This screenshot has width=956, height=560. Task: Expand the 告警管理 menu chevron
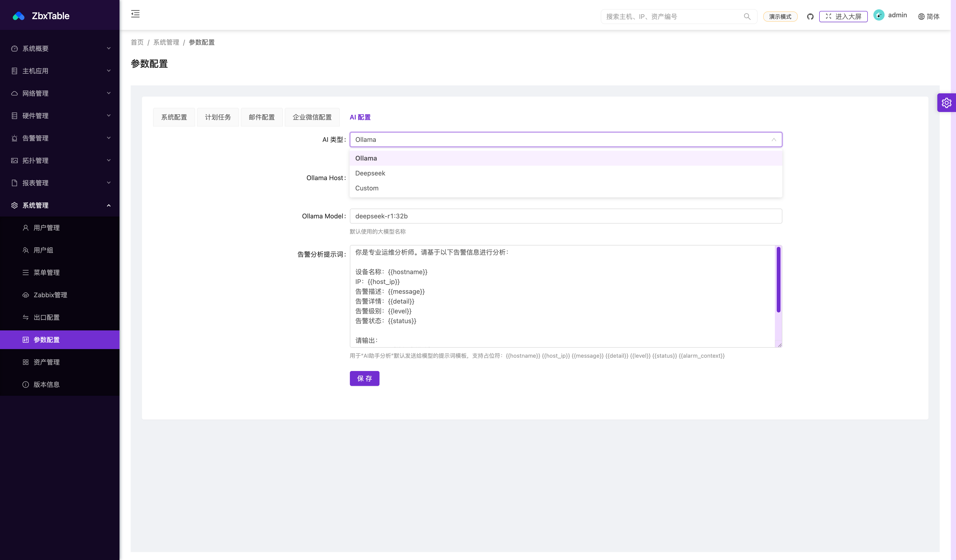coord(109,138)
